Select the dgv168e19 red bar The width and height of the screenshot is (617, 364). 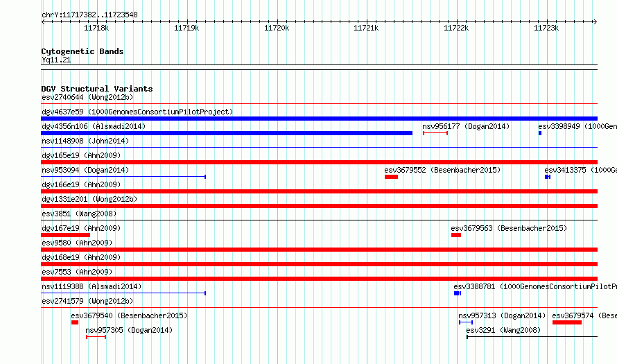pyautogui.click(x=319, y=264)
